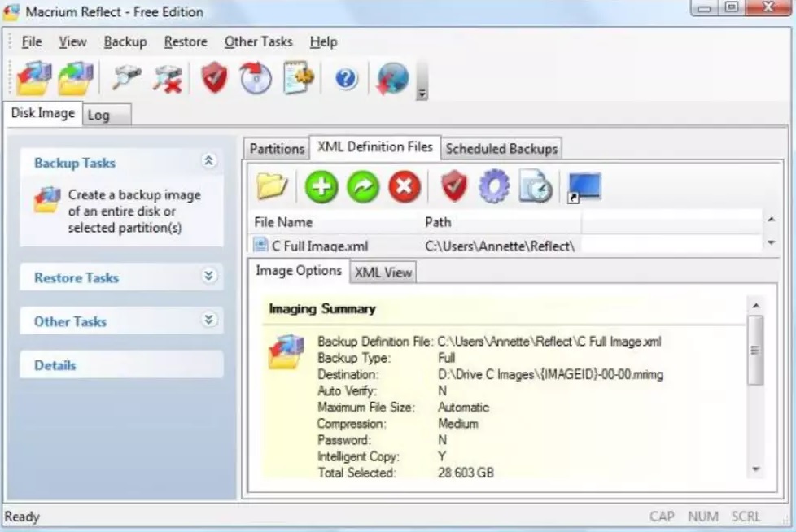The image size is (796, 532).
Task: Open the View menu
Action: point(72,41)
